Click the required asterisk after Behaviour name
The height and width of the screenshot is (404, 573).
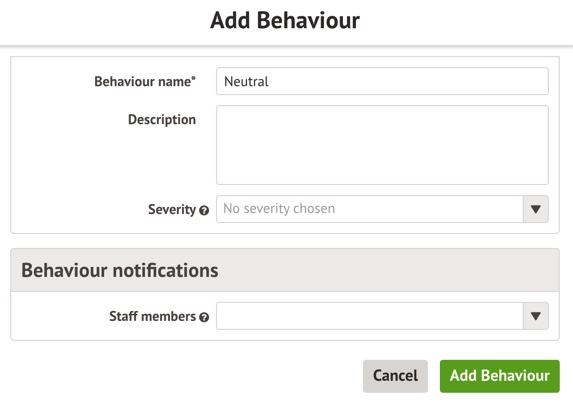click(x=194, y=79)
